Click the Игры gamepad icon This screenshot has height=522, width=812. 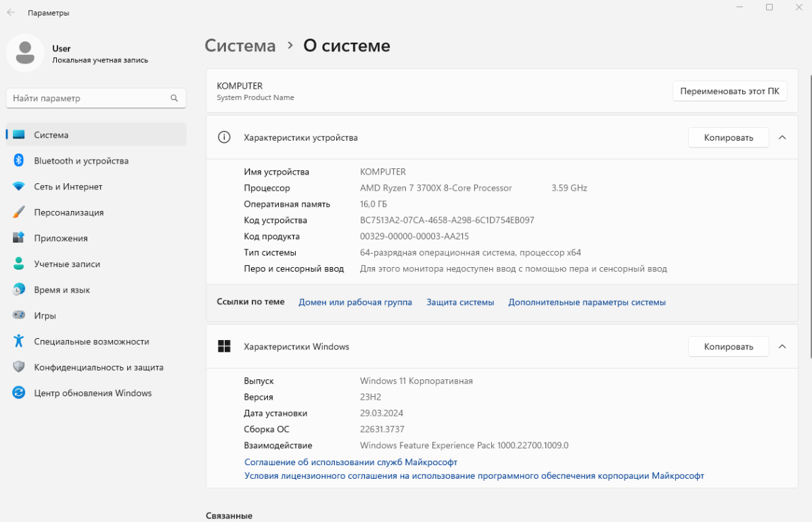point(19,315)
